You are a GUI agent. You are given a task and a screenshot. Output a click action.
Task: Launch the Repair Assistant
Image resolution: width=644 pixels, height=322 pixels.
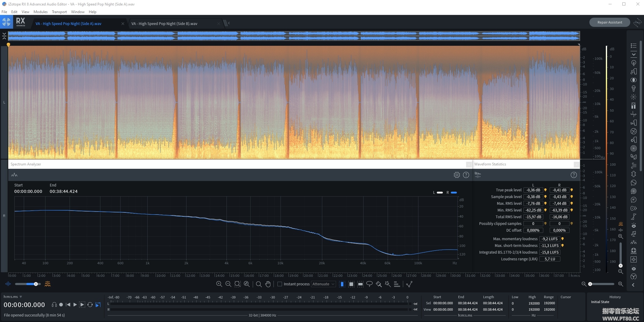pyautogui.click(x=610, y=22)
